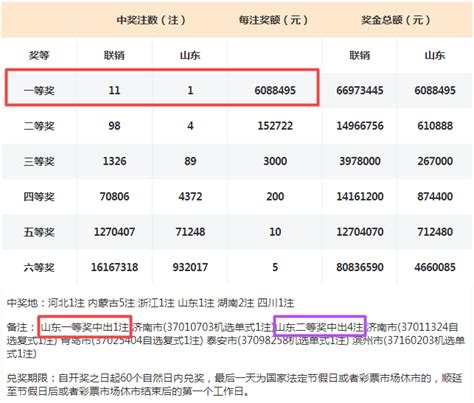This screenshot has height=403, width=474.
Task: Select the 五等奖 row label
Action: click(39, 232)
